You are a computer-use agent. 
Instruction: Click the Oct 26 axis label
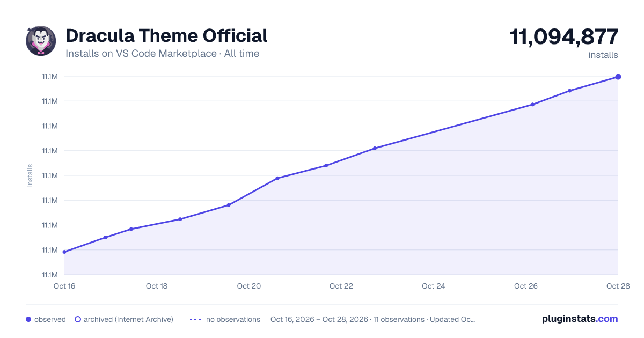(x=526, y=286)
